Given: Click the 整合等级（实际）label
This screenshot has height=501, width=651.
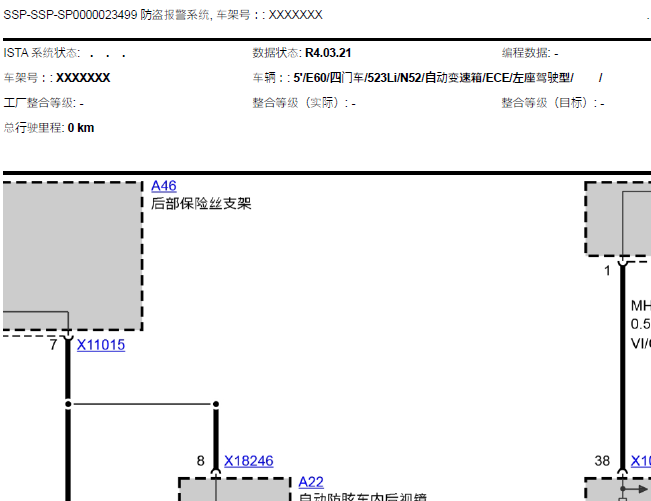Looking at the screenshot, I should click(301, 103).
